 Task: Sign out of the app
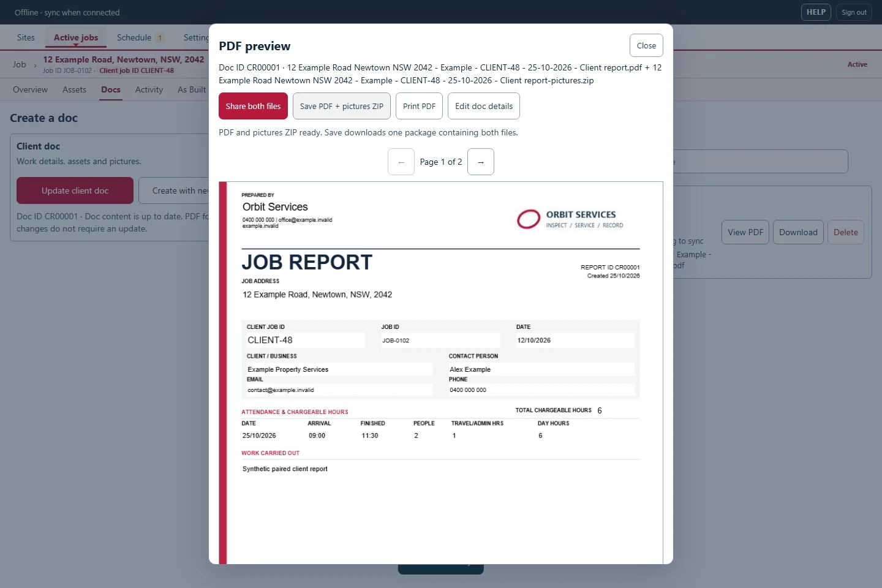tap(854, 12)
